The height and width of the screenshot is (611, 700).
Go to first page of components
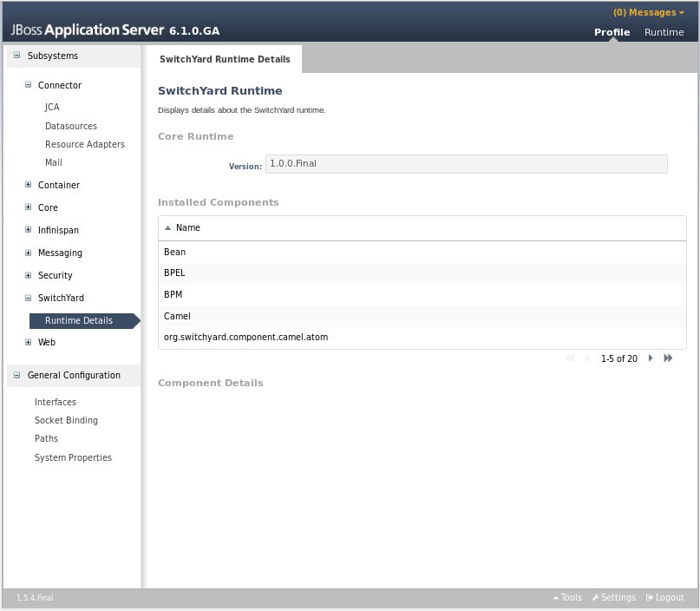coord(570,358)
